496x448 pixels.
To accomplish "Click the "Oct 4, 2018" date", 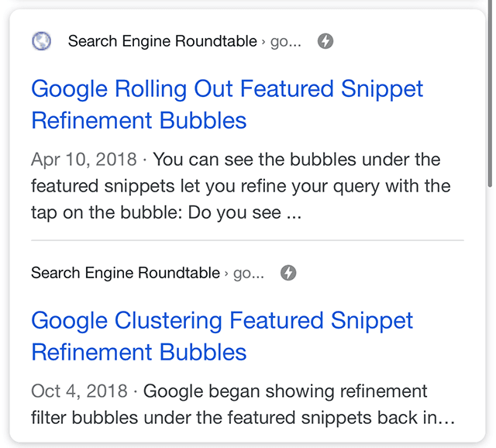I will (78, 391).
